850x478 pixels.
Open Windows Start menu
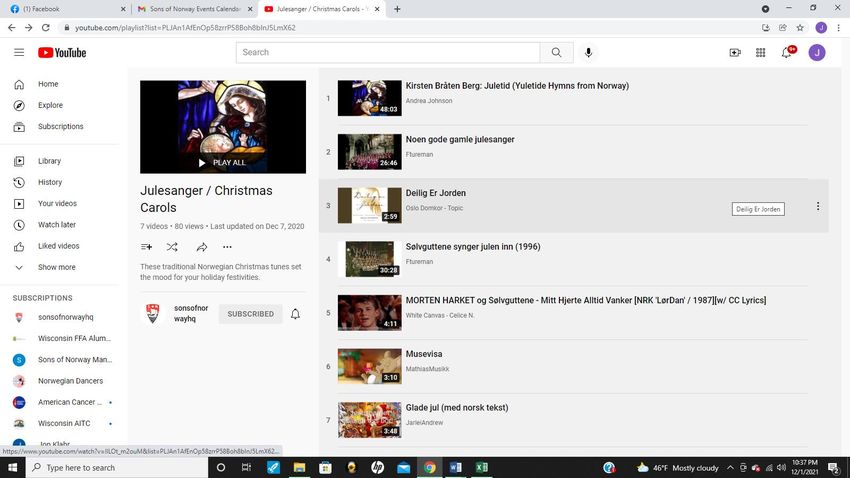(12, 467)
